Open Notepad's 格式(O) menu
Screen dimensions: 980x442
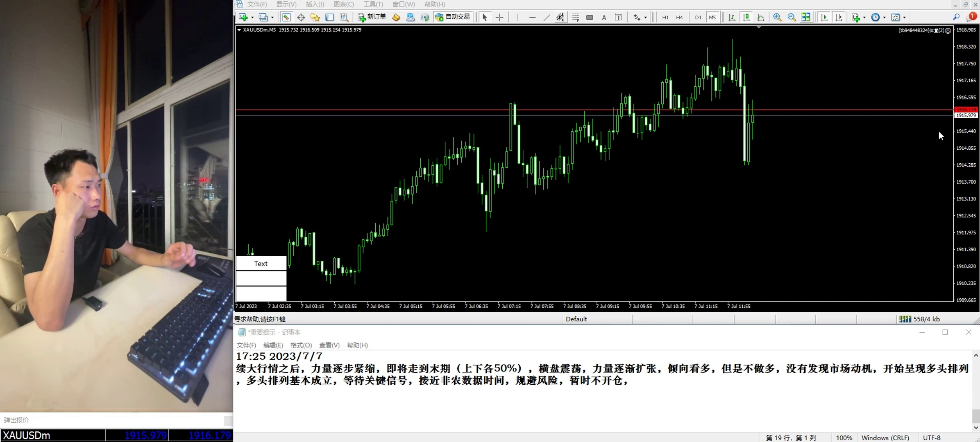301,345
